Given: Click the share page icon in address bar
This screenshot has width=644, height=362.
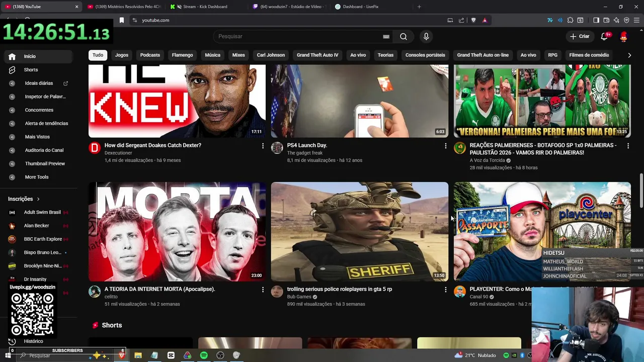Looking at the screenshot, I should click(x=461, y=20).
